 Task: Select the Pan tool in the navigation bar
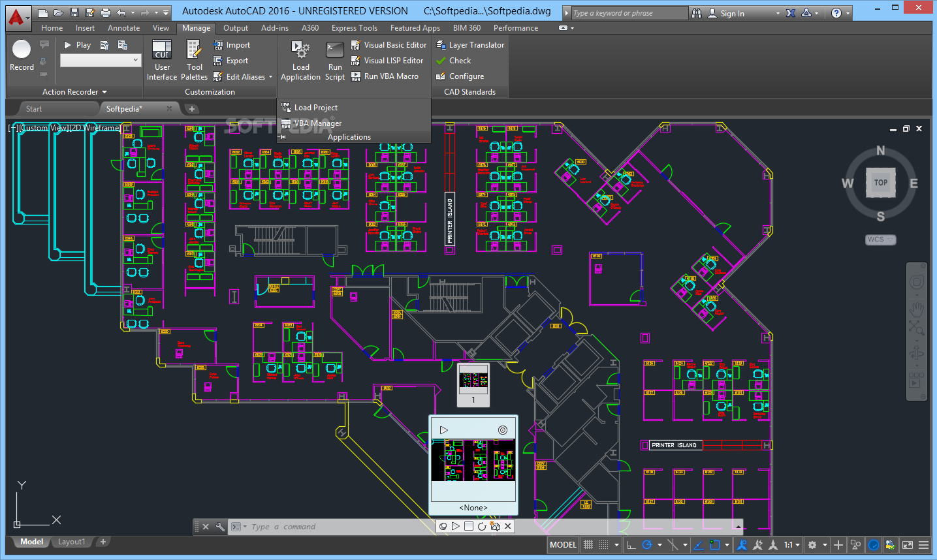click(x=917, y=310)
